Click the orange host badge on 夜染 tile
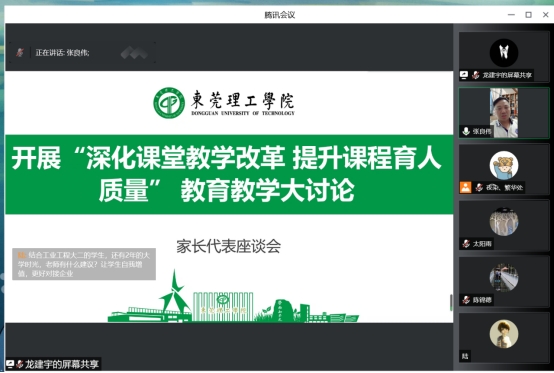This screenshot has width=554, height=373. pyautogui.click(x=465, y=187)
